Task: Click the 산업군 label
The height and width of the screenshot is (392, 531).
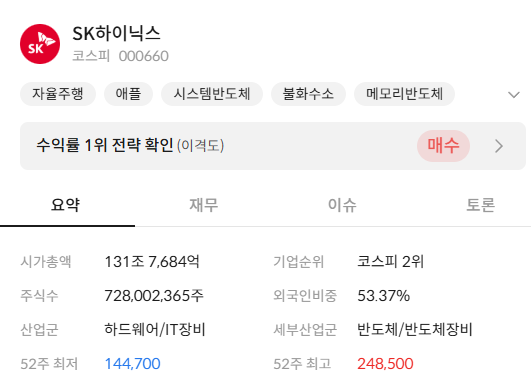Action: coord(39,330)
